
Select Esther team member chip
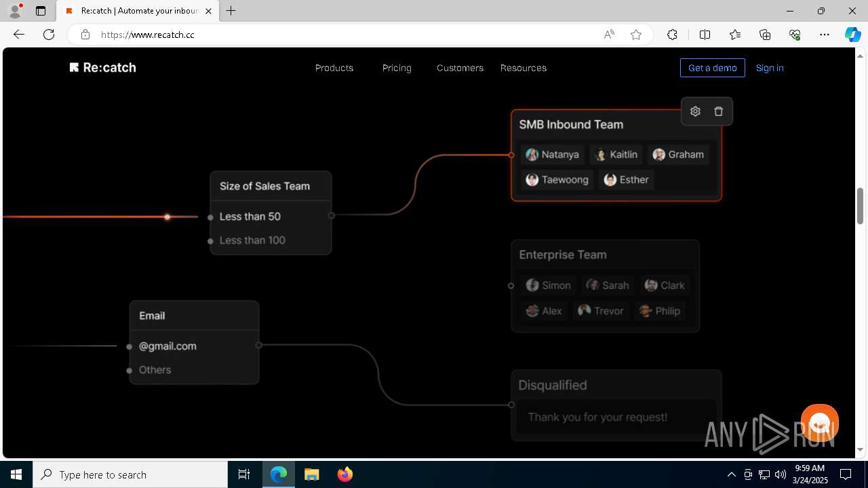626,180
